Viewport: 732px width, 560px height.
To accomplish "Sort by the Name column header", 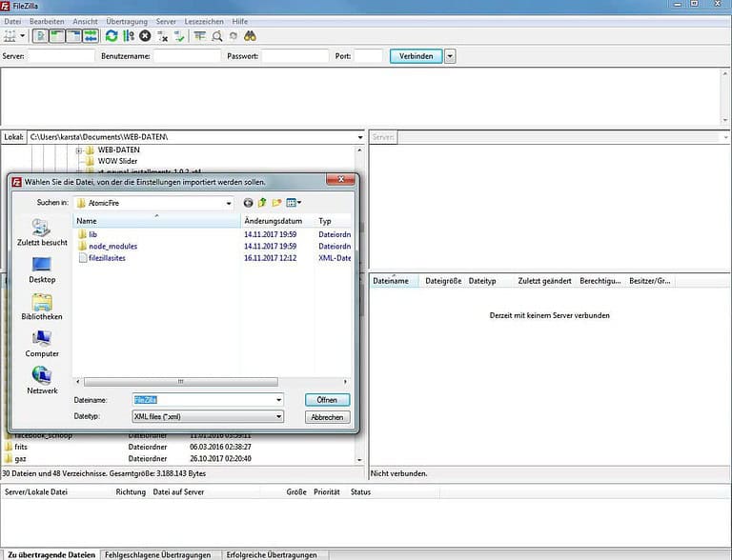I will 156,221.
